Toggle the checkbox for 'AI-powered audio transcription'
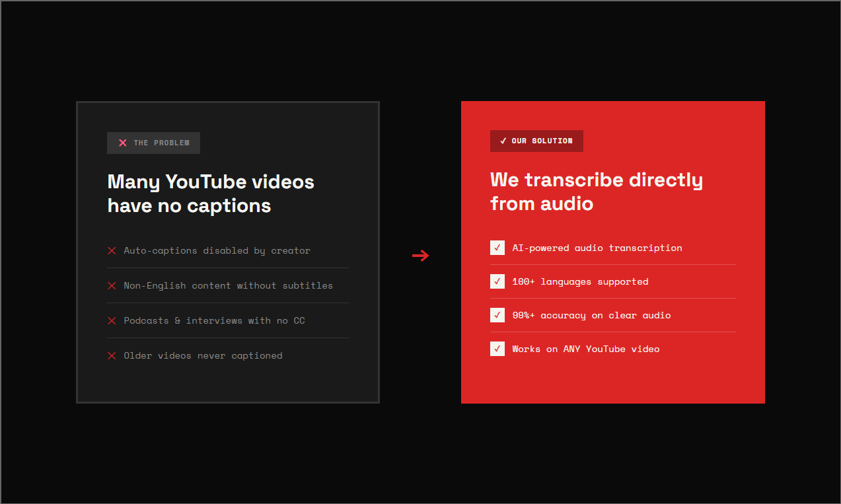The height and width of the screenshot is (504, 841). click(497, 248)
